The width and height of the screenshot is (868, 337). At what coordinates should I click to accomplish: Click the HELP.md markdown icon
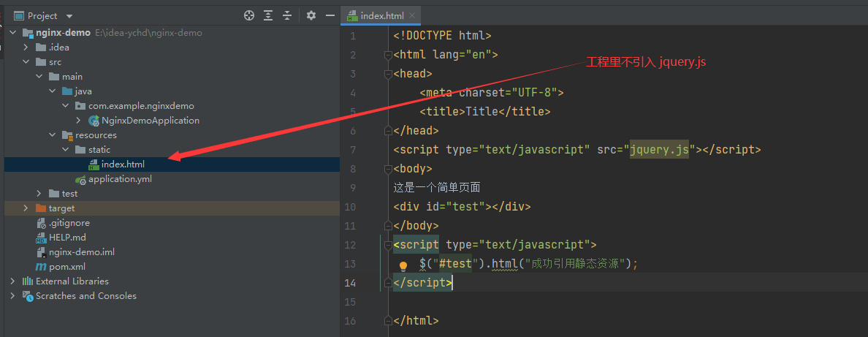click(x=40, y=238)
